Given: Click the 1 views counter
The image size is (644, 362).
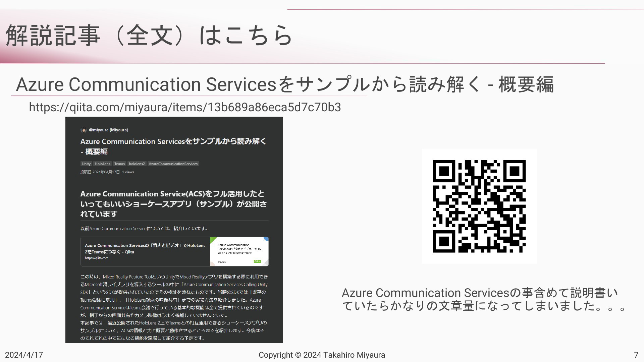Looking at the screenshot, I should coord(128,172).
